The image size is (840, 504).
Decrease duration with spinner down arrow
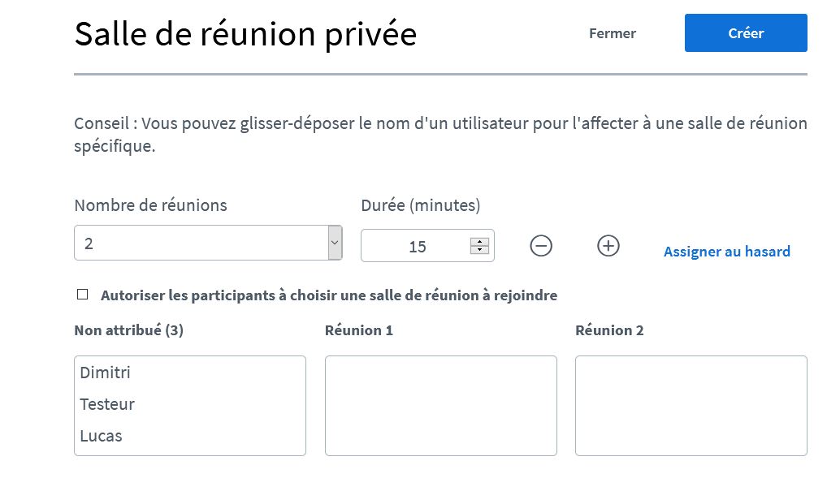tap(480, 250)
